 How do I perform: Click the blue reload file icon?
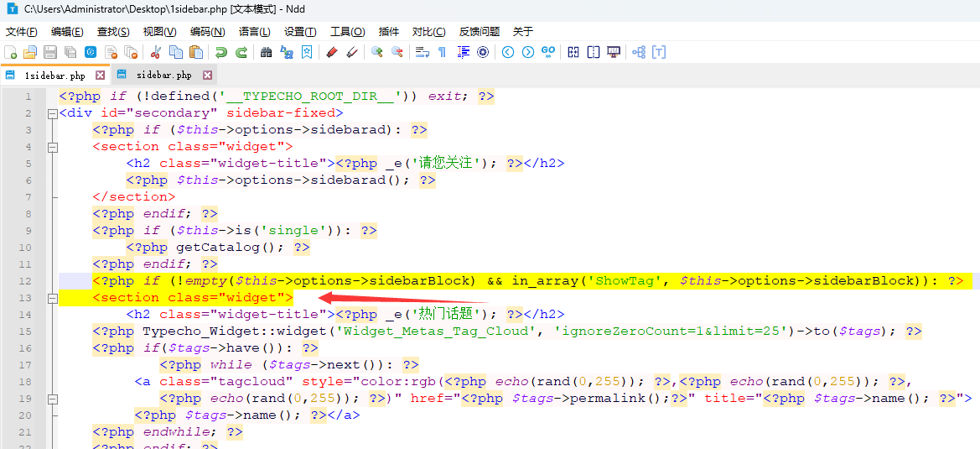91,52
